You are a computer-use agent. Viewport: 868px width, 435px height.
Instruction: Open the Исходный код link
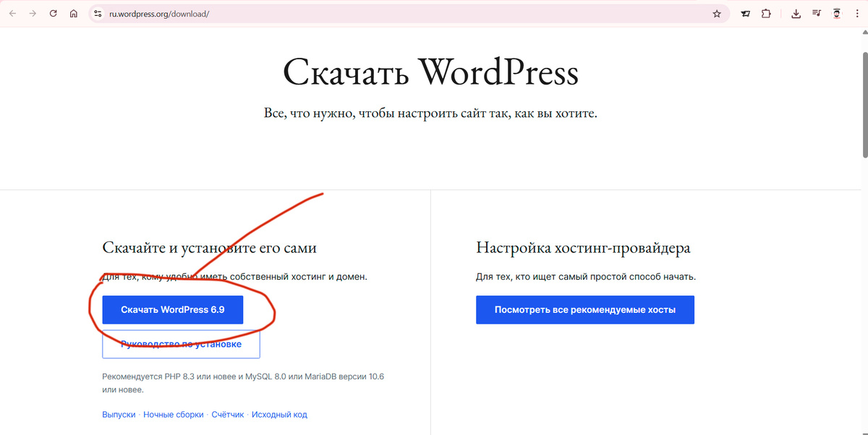[x=280, y=415]
